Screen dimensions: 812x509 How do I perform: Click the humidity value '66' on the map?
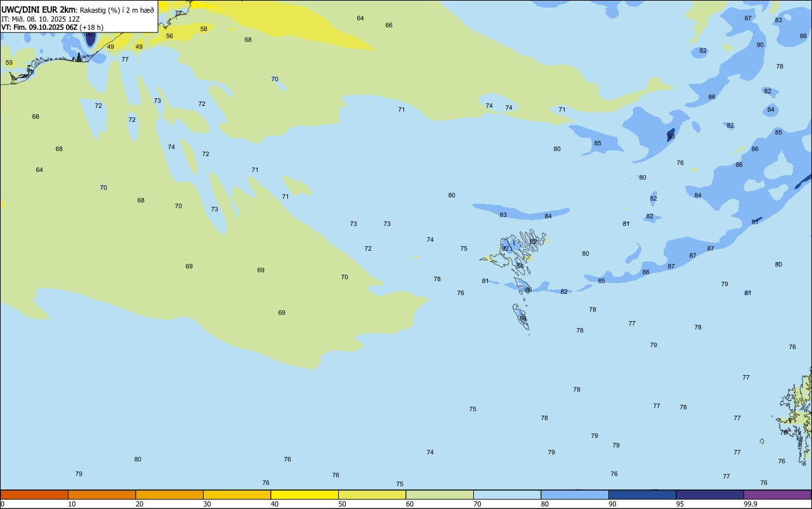tap(389, 25)
